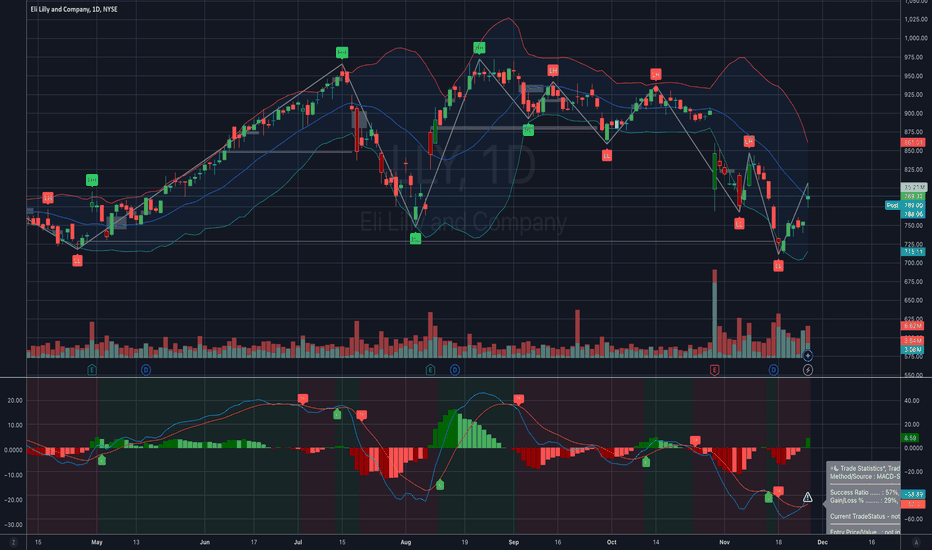
Task: Click the 3.08M volume label
Action: (x=913, y=350)
